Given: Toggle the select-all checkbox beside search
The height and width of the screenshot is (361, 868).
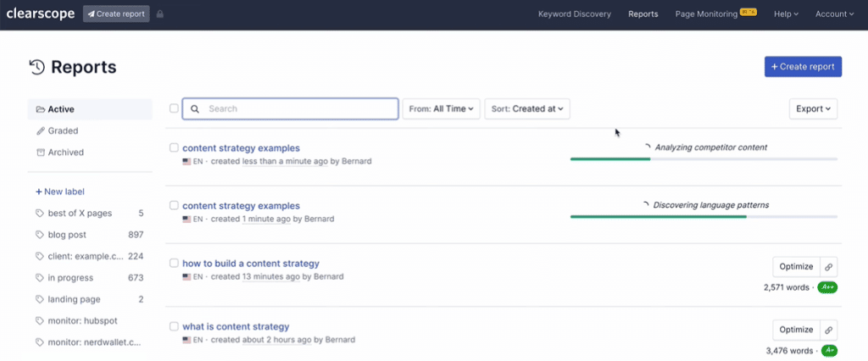Looking at the screenshot, I should click(x=174, y=108).
